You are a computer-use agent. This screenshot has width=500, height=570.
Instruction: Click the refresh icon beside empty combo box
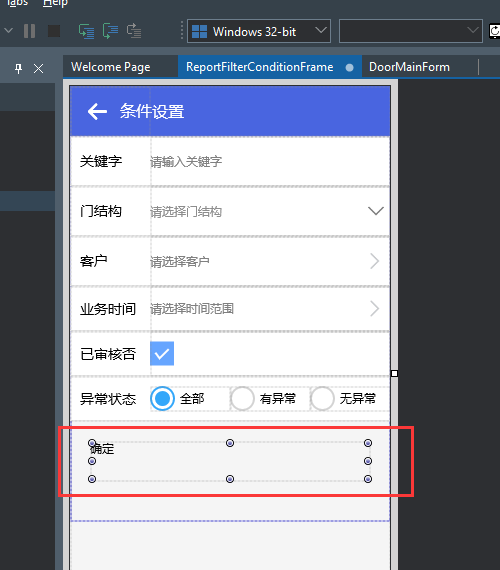point(494,31)
